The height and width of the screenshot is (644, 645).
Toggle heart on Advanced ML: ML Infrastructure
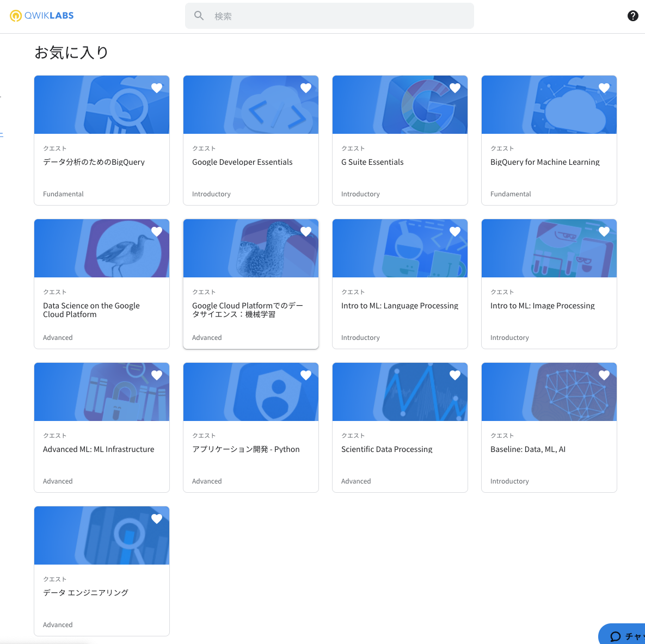click(x=156, y=375)
